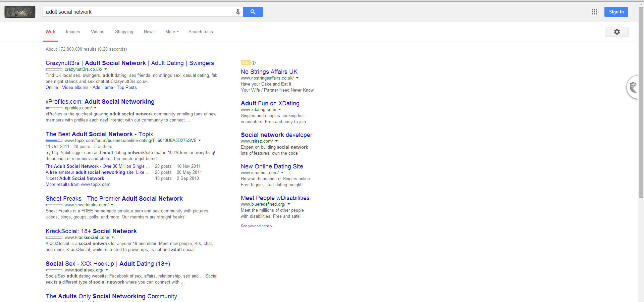Select the Web tab
This screenshot has width=644, height=302.
[x=50, y=32]
